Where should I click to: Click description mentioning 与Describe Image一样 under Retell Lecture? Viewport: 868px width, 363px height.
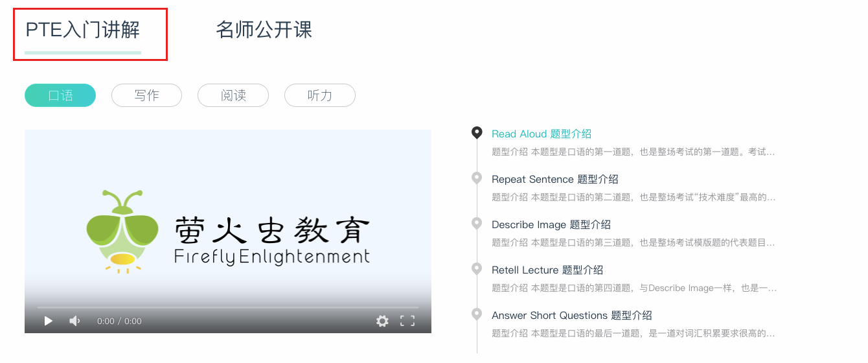pos(634,288)
